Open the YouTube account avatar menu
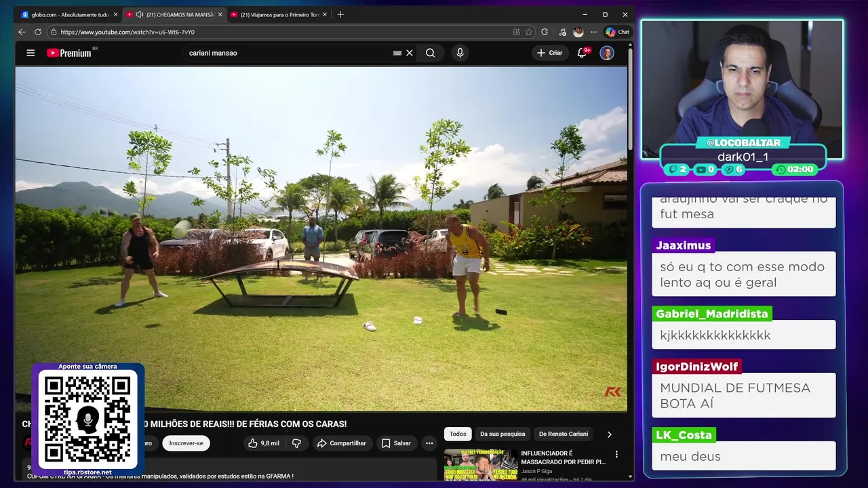This screenshot has width=868, height=488. pos(607,53)
